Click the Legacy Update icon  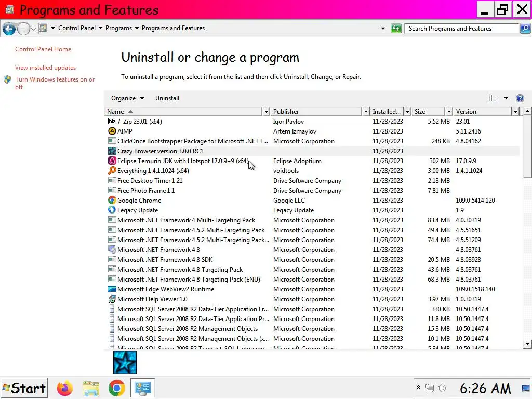coord(112,210)
